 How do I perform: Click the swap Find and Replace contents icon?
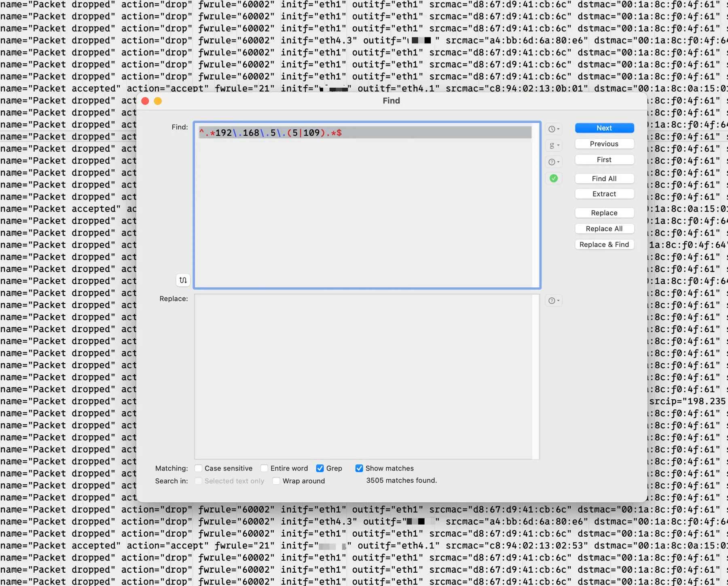coord(183,280)
